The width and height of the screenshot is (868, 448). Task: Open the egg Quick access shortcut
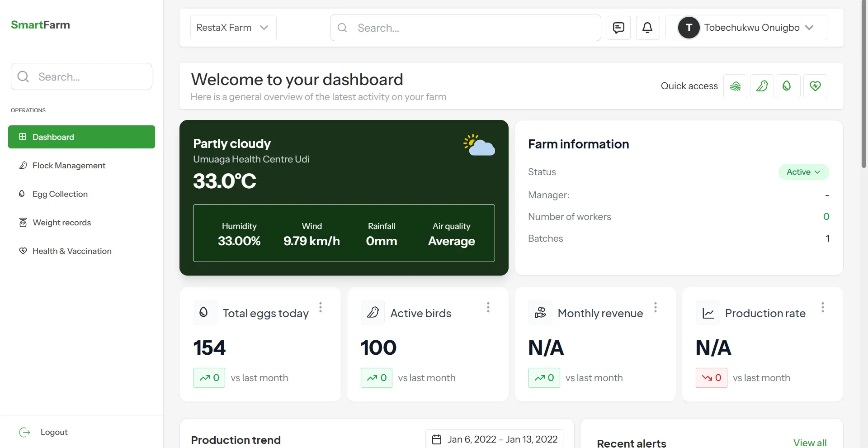(x=788, y=86)
